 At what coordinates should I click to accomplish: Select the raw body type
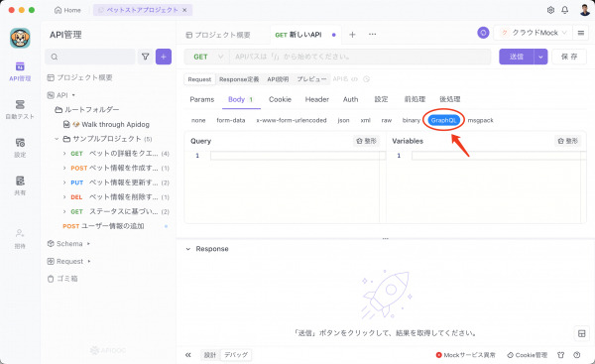(387, 120)
